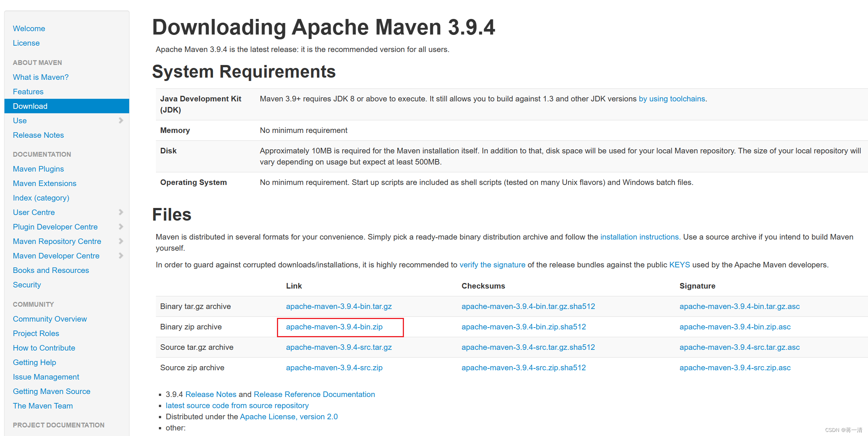This screenshot has height=436, width=868.
Task: Open the 3.9.4 Release Notes link
Action: tap(211, 394)
